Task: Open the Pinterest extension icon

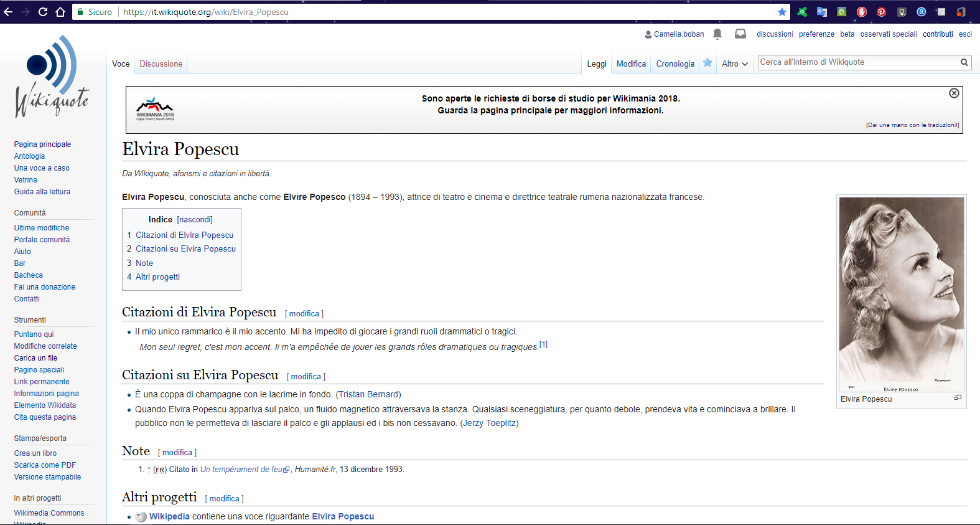Action: 881,12
